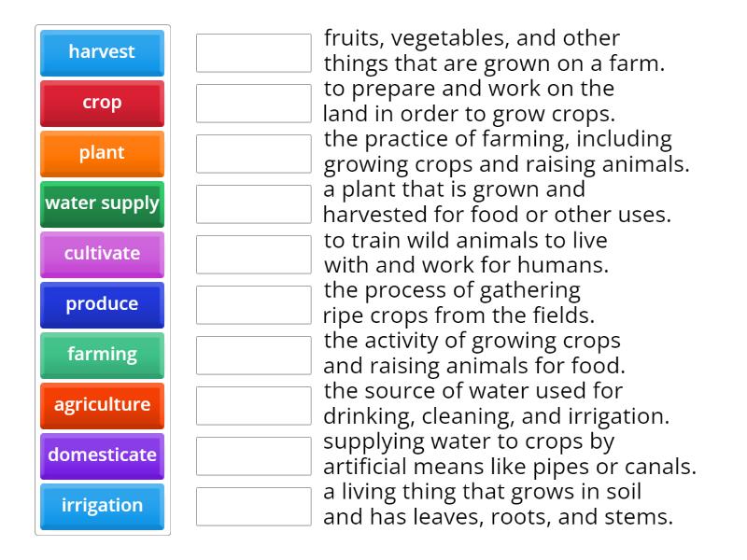Click the domesticate word tile
This screenshot has height=560, width=747.
point(102,456)
